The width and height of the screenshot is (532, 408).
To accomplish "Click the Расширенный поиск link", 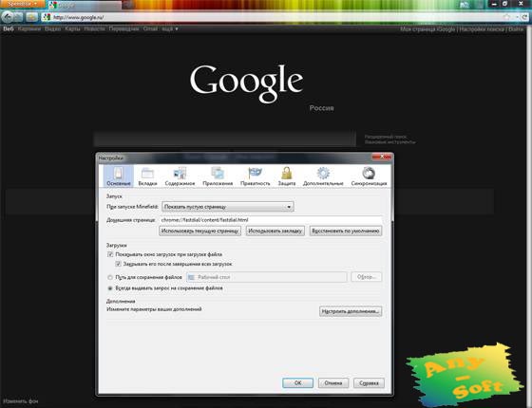I will coord(386,137).
